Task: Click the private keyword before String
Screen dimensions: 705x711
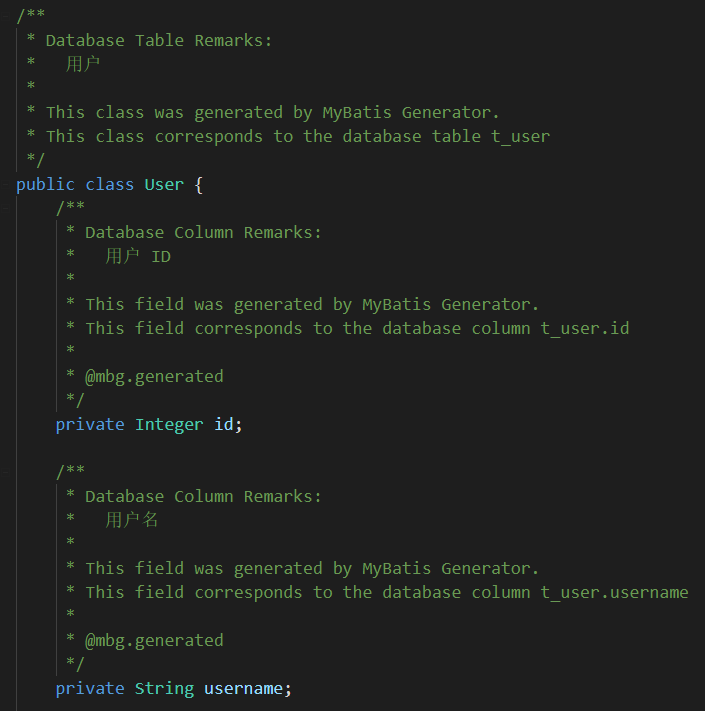Action: coord(90,688)
